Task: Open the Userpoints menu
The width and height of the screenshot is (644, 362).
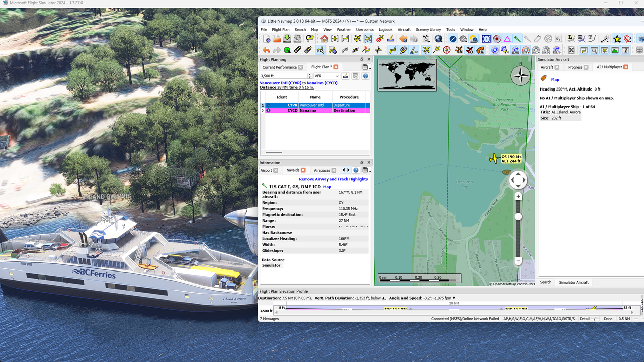Action: point(365,30)
